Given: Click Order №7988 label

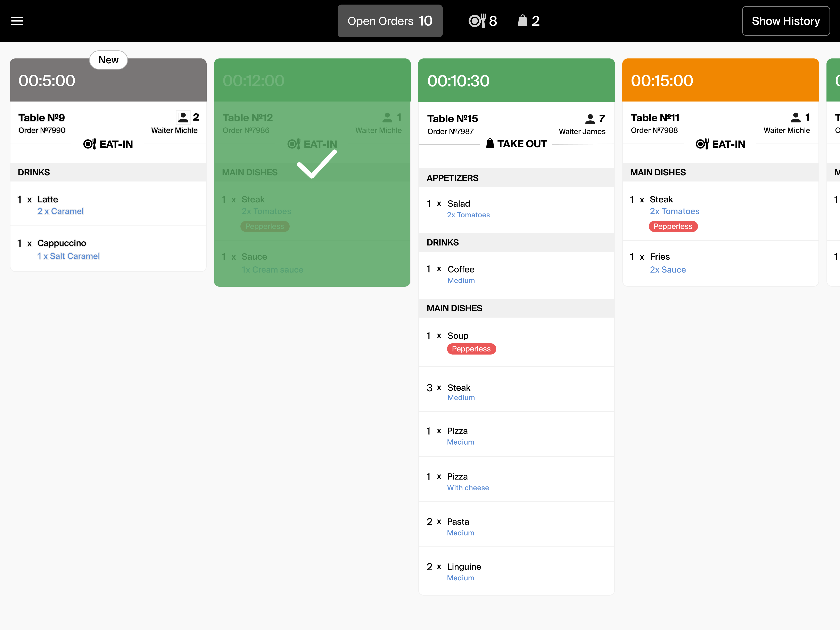Looking at the screenshot, I should [654, 130].
